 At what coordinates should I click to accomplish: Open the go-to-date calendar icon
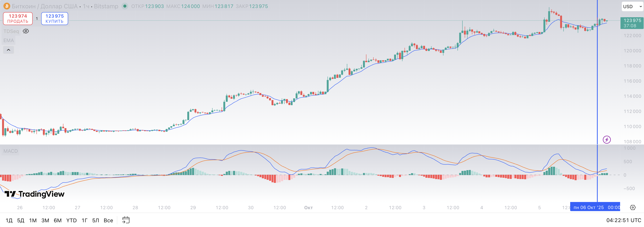coord(126,220)
